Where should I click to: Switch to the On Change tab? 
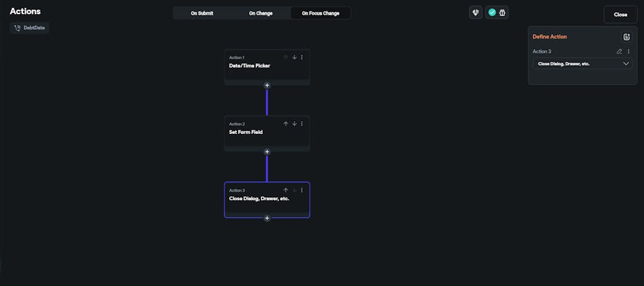261,13
